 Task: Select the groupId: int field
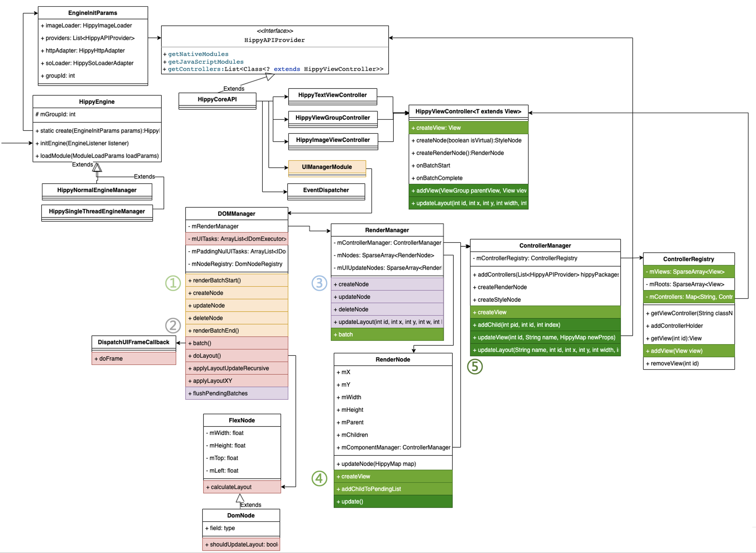click(x=93, y=76)
